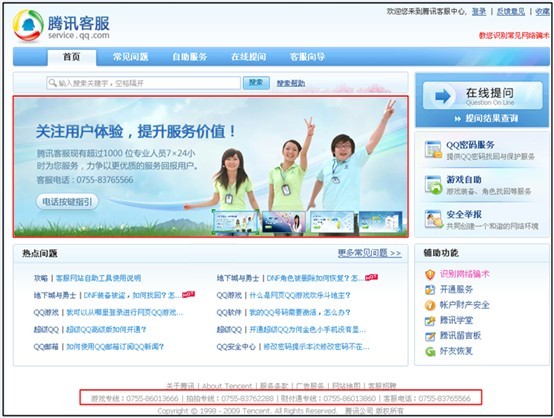The width and height of the screenshot is (554, 418).
Task: Open 客服网站自助工具使用说明 link
Action: point(98,278)
